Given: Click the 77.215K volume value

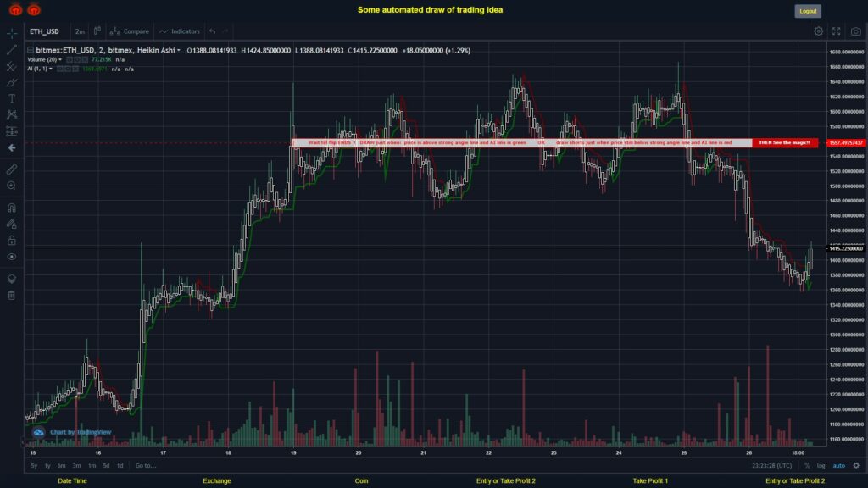Looking at the screenshot, I should [102, 60].
